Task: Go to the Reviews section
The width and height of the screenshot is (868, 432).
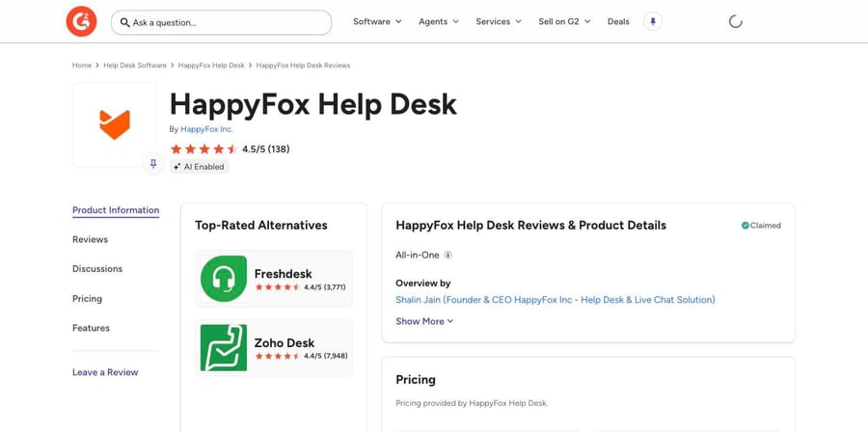Action: coord(91,239)
